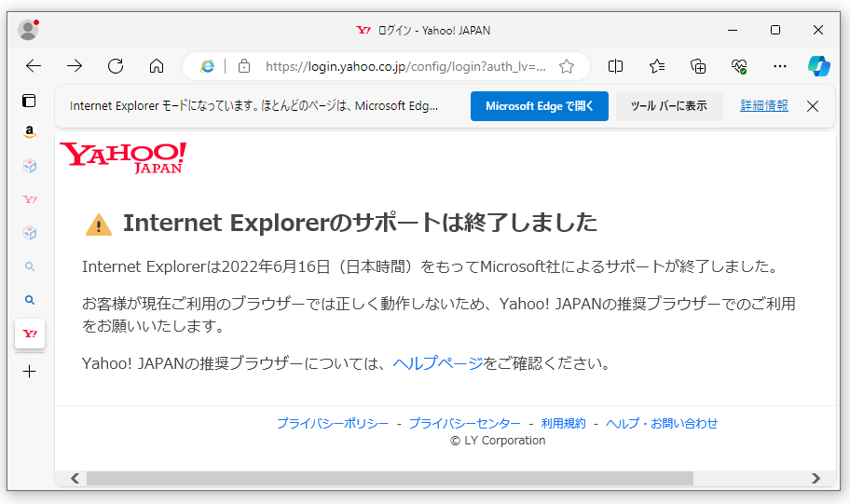The width and height of the screenshot is (850, 504).
Task: Dismiss the IE mode notification bar
Action: [x=813, y=106]
